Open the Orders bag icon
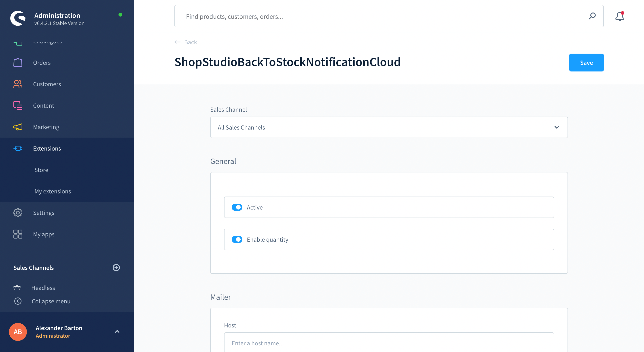Screen dimensions: 644x352 (x=18, y=63)
